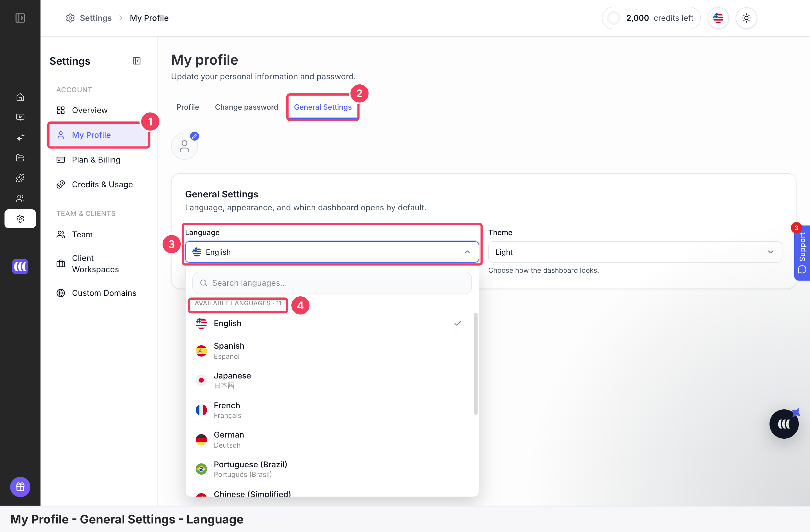The image size is (810, 532).
Task: Open Plan & Billing
Action: (x=99, y=159)
